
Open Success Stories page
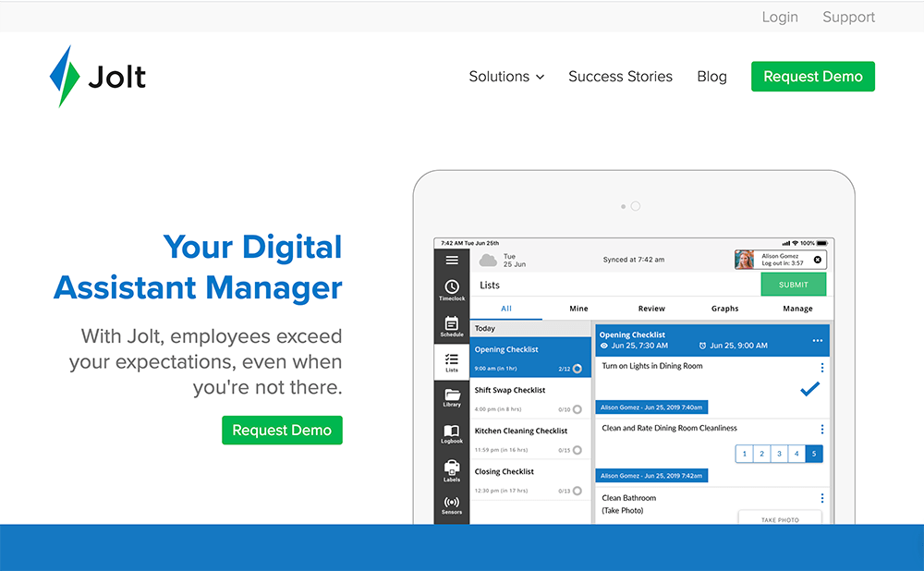click(x=620, y=77)
